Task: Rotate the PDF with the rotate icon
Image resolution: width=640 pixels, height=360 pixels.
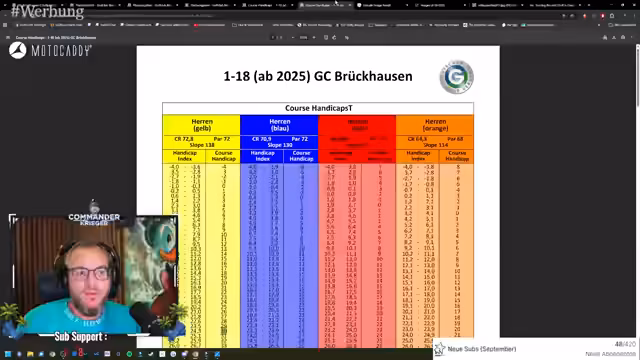Action: (334, 38)
